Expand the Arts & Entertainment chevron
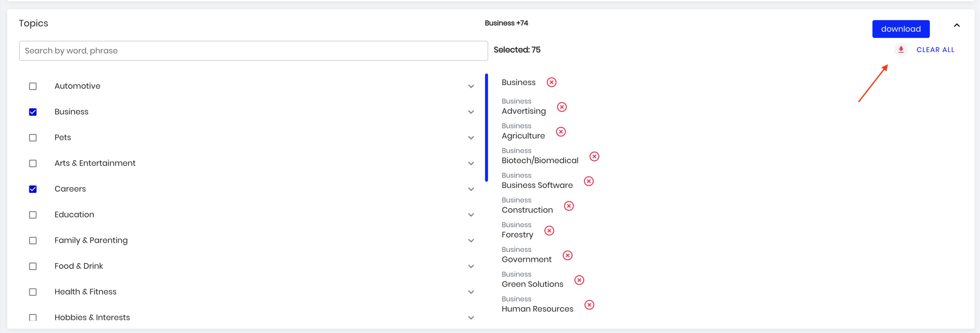The width and height of the screenshot is (980, 333). point(471,164)
